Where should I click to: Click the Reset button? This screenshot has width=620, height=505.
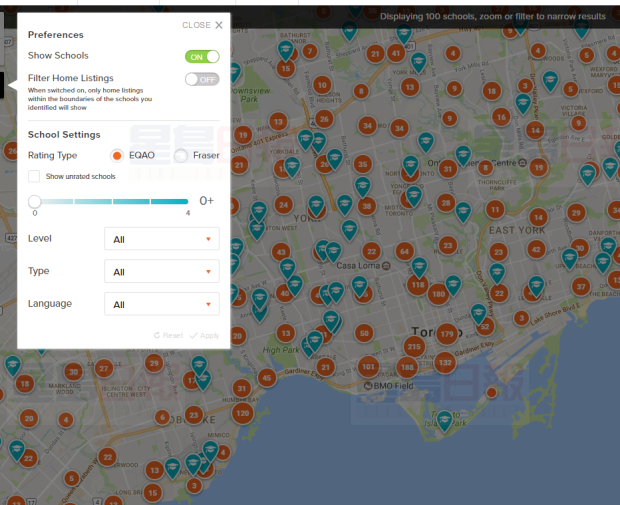pyautogui.click(x=168, y=335)
